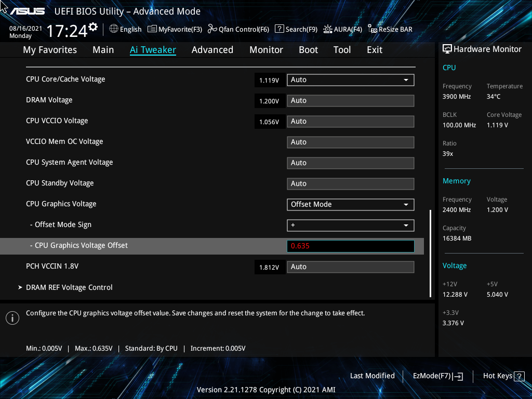The height and width of the screenshot is (399, 532).
Task: Click the Max.: 0.635V hint text
Action: pos(94,349)
